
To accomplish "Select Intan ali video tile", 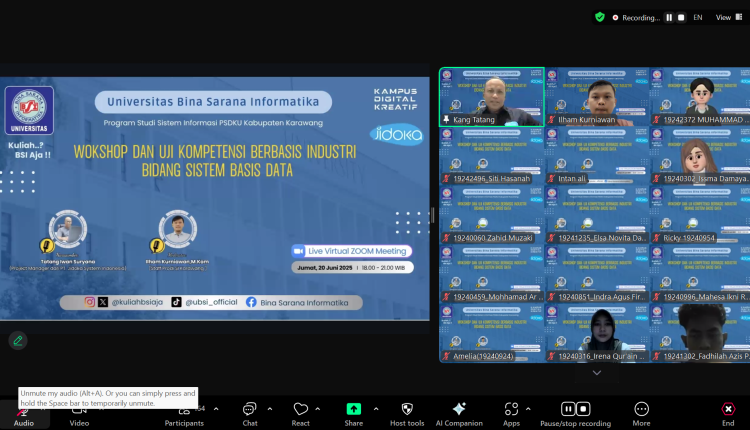I will point(597,156).
